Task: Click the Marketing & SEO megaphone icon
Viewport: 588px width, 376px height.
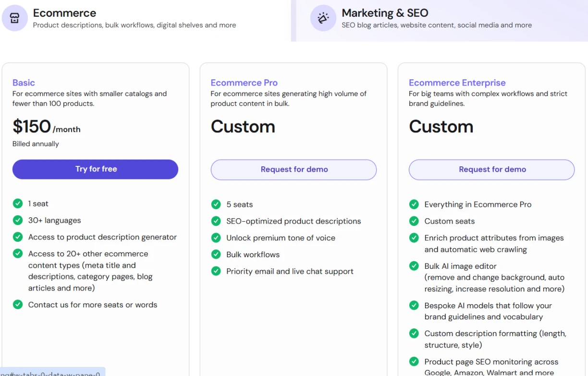Action: [x=323, y=18]
